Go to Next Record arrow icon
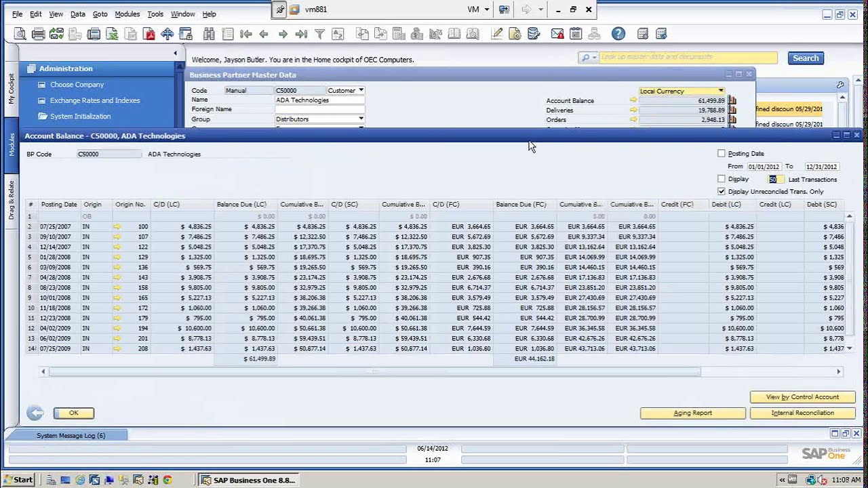Viewport: 868px width, 488px height. click(283, 34)
